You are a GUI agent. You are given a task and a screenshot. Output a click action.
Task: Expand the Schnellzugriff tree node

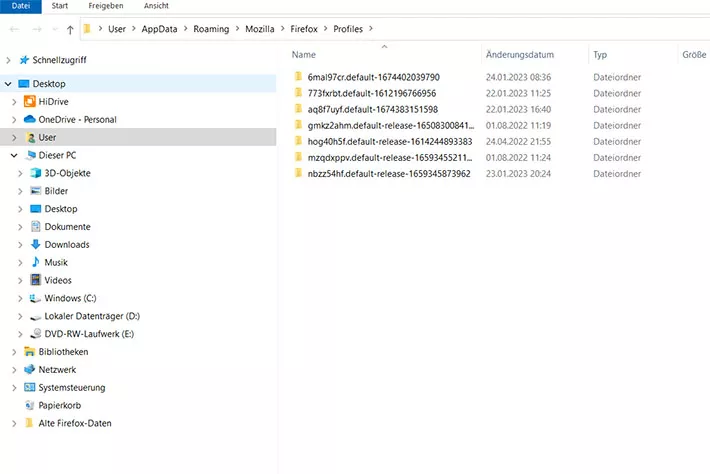tap(9, 60)
